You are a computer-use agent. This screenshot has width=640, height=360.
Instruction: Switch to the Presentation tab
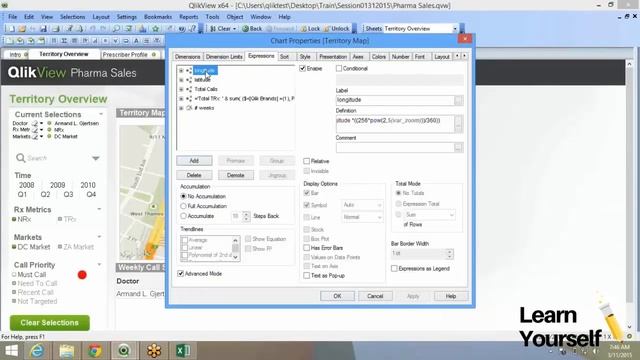(x=333, y=57)
